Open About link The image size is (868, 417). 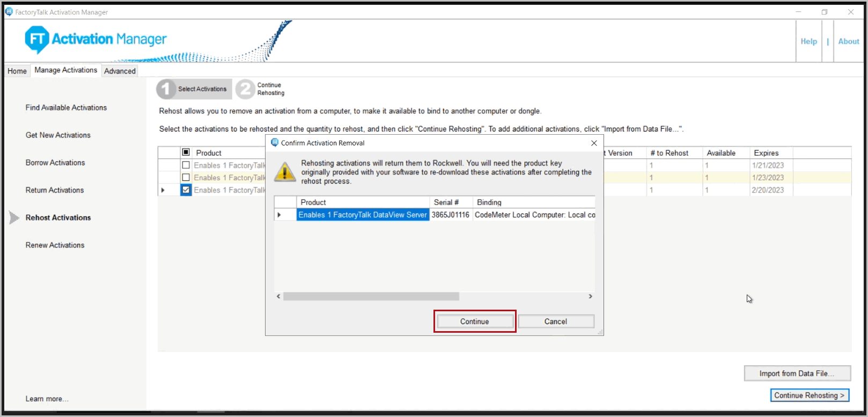[x=849, y=41]
